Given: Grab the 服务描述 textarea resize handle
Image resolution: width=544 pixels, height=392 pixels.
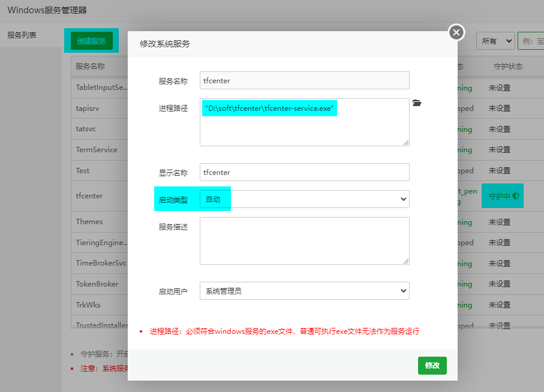Looking at the screenshot, I should 406,261.
